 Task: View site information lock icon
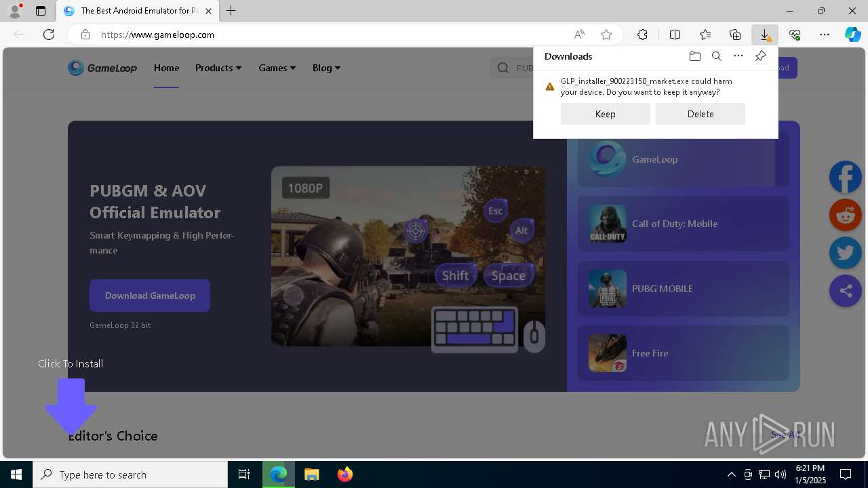coord(85,35)
